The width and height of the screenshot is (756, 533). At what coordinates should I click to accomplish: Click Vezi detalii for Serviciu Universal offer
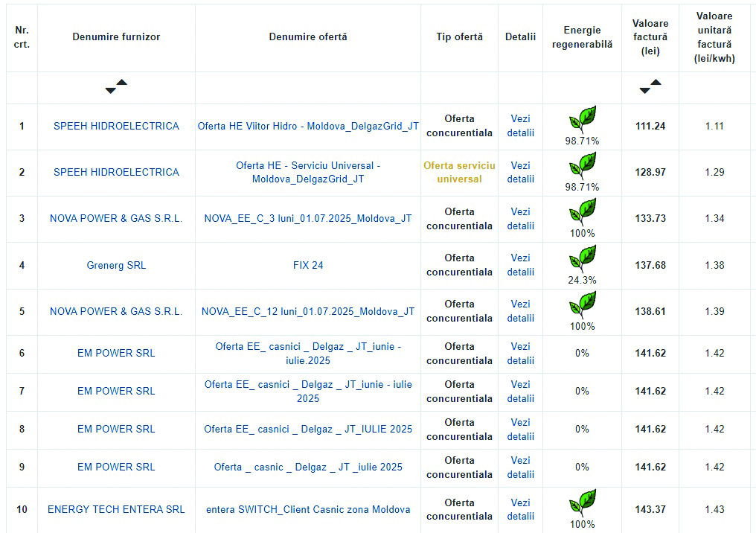point(521,172)
